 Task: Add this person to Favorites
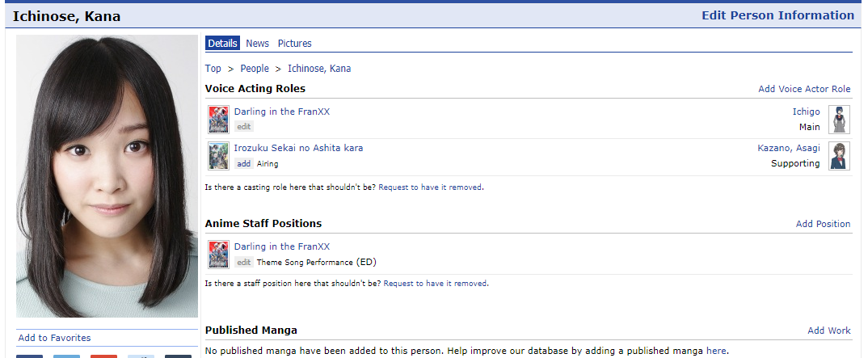click(x=54, y=338)
